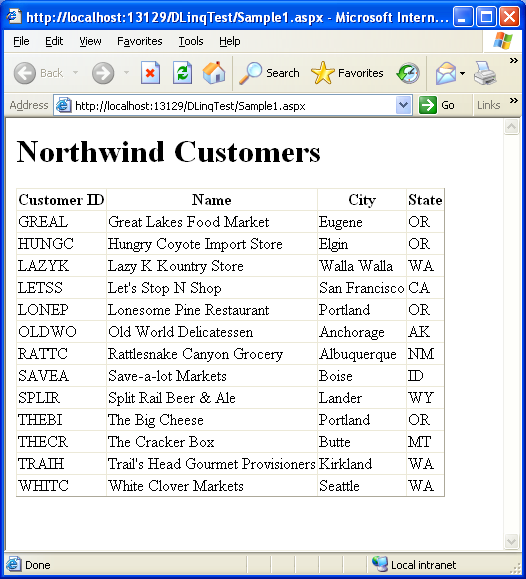Open Forward button history dropdown arrow
Image resolution: width=526 pixels, height=579 pixels.
point(126,72)
